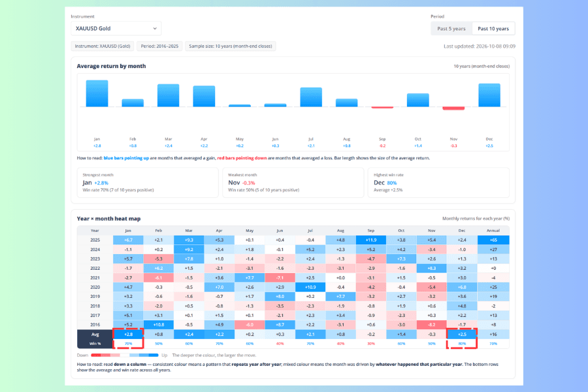Select the Aug bar in the chart

coord(346,103)
